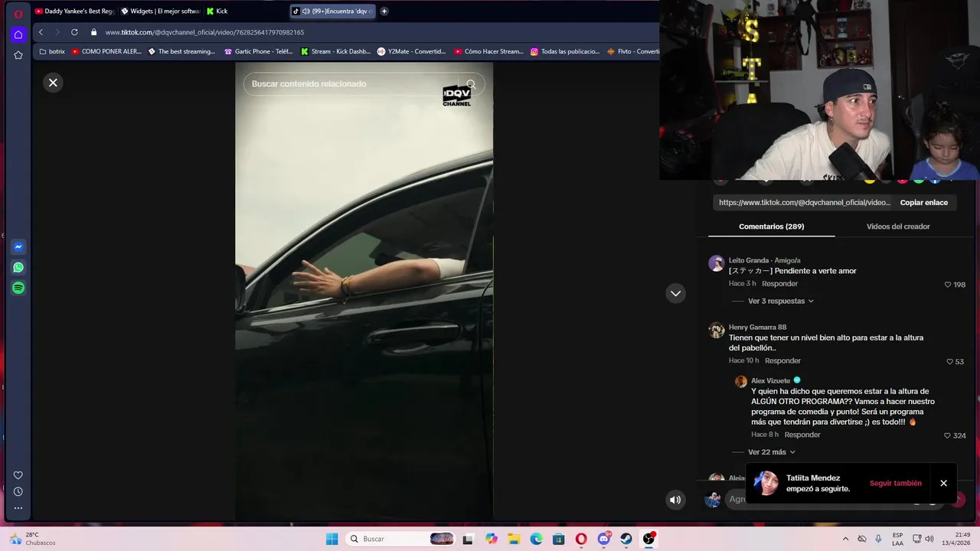980x551 pixels.
Task: Like Henry Gamarra 88's comment
Action: [949, 361]
